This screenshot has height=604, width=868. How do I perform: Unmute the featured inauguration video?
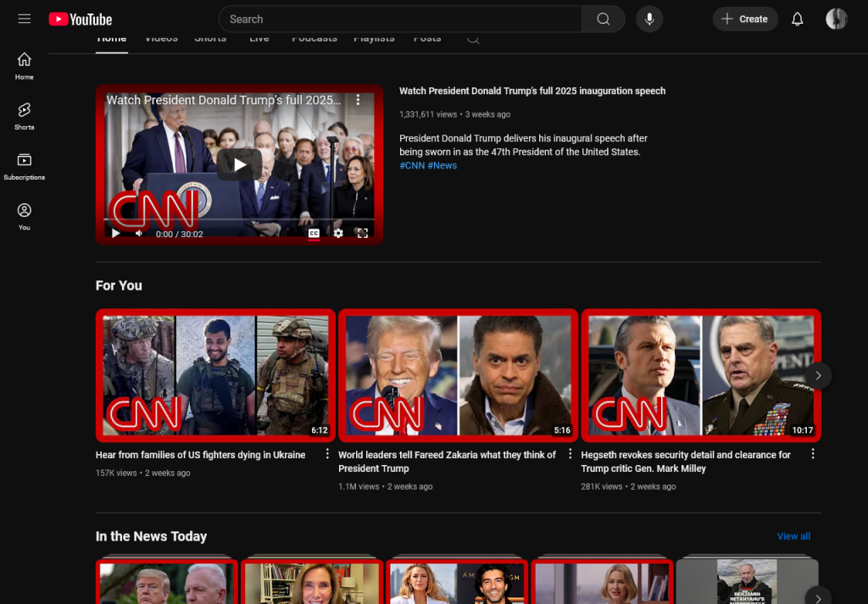pos(138,233)
